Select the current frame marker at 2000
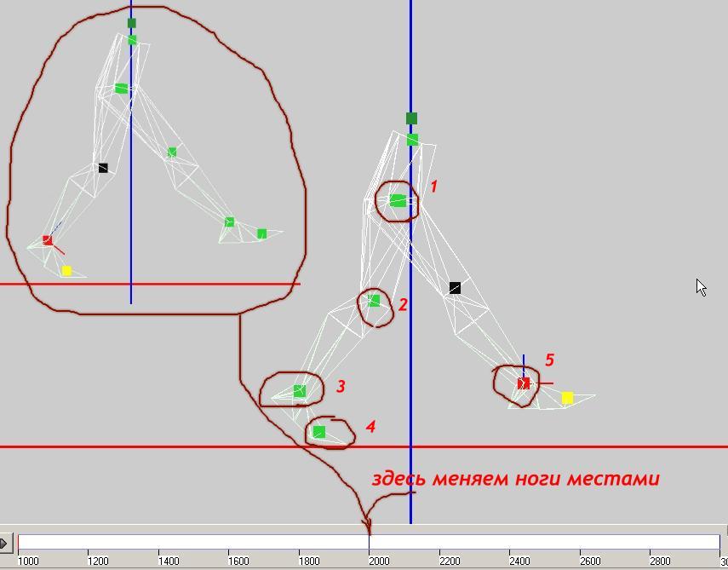This screenshot has width=728, height=570. pyautogui.click(x=369, y=542)
